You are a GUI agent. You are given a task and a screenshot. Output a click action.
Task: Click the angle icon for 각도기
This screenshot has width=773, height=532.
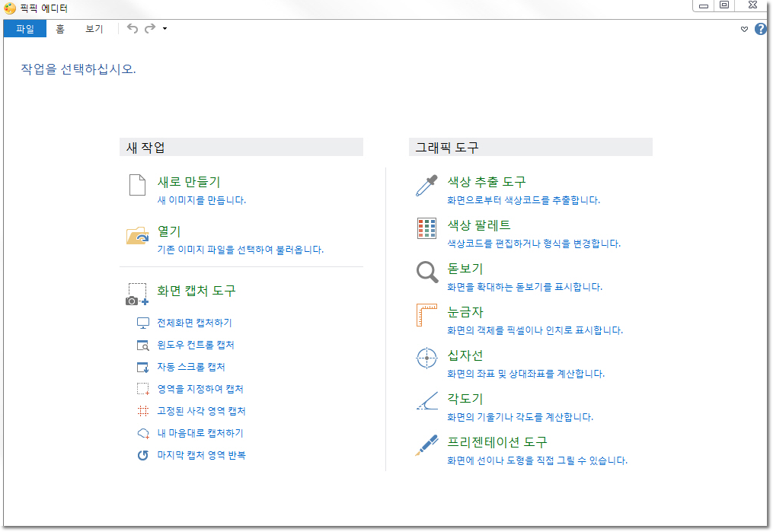point(427,401)
